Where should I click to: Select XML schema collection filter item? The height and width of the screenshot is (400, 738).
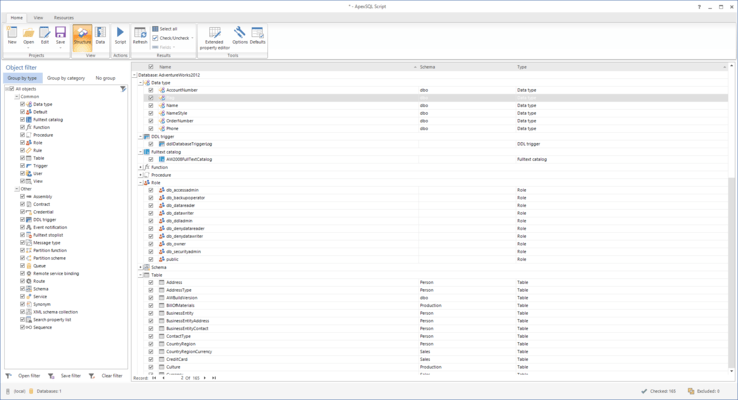point(56,312)
